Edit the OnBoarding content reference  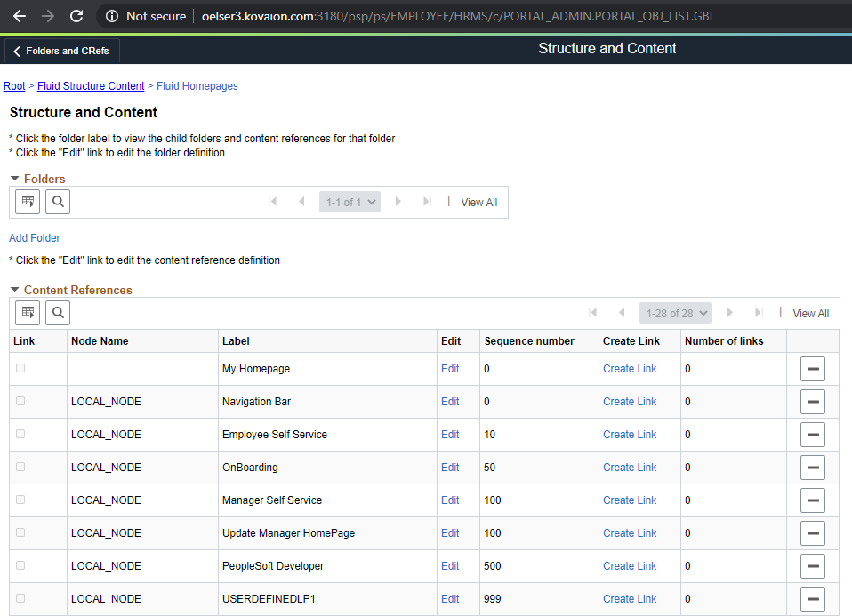[450, 468]
